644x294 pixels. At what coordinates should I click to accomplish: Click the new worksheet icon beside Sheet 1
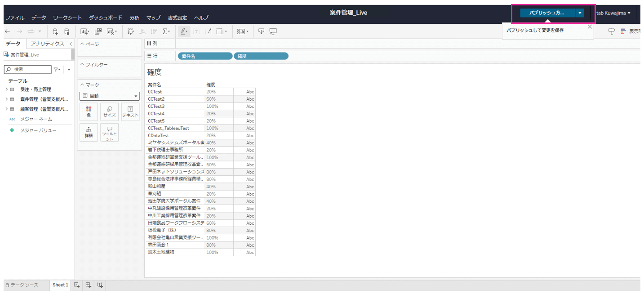(x=77, y=285)
